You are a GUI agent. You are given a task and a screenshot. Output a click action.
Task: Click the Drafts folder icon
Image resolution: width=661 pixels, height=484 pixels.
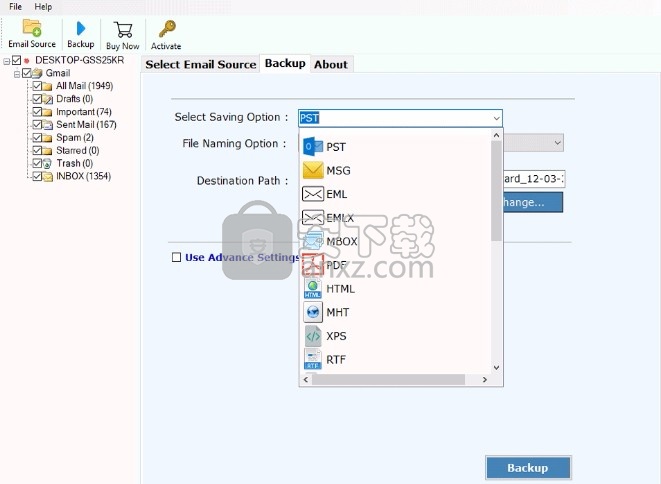tap(47, 99)
